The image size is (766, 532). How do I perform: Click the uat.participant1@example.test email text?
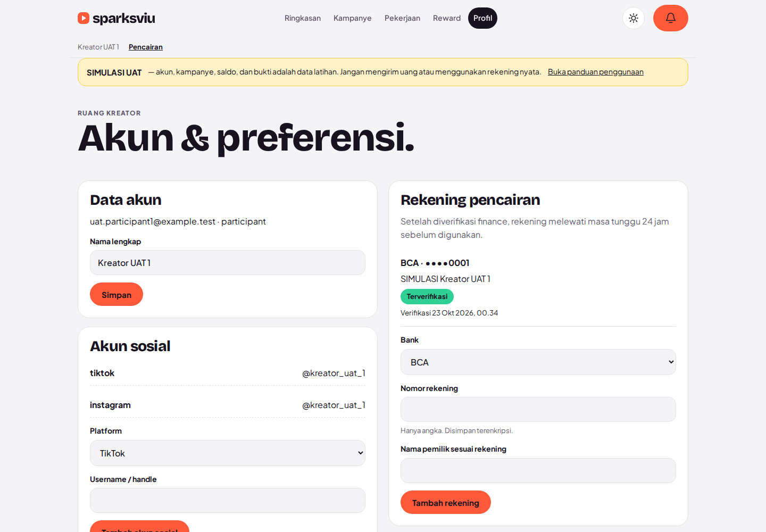[x=153, y=221]
